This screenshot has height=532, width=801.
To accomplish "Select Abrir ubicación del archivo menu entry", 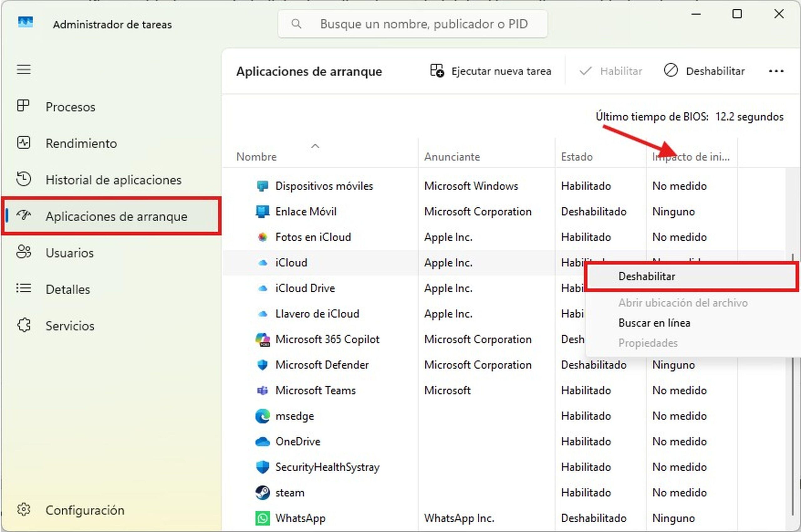I will point(683,303).
